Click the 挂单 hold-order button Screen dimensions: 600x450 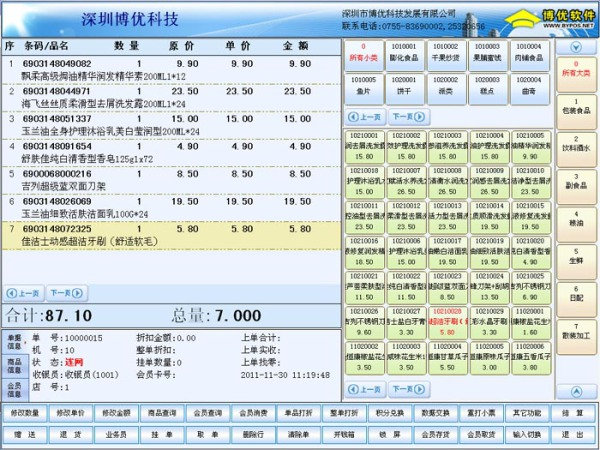pyautogui.click(x=162, y=435)
